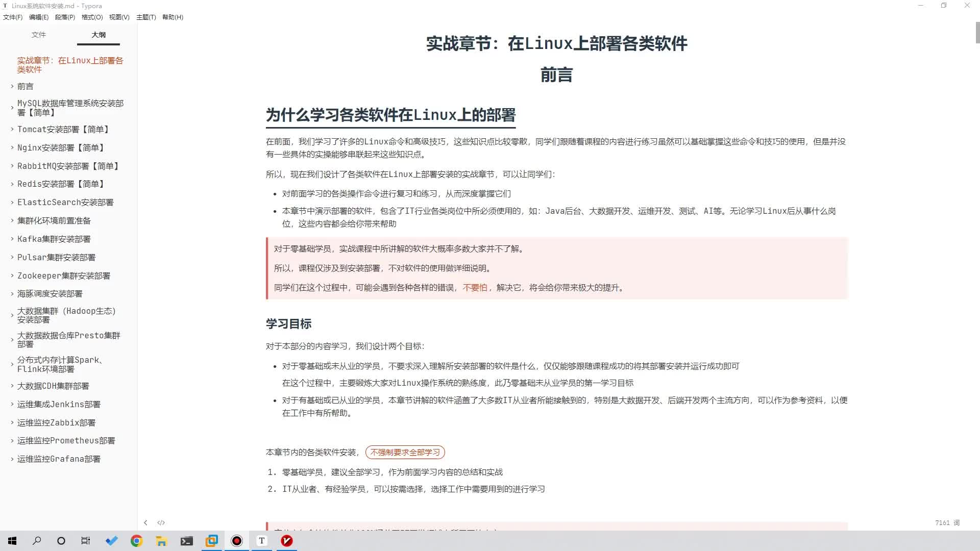Viewport: 980px width, 551px height.
Task: Switch to source code mode icon
Action: [x=161, y=522]
